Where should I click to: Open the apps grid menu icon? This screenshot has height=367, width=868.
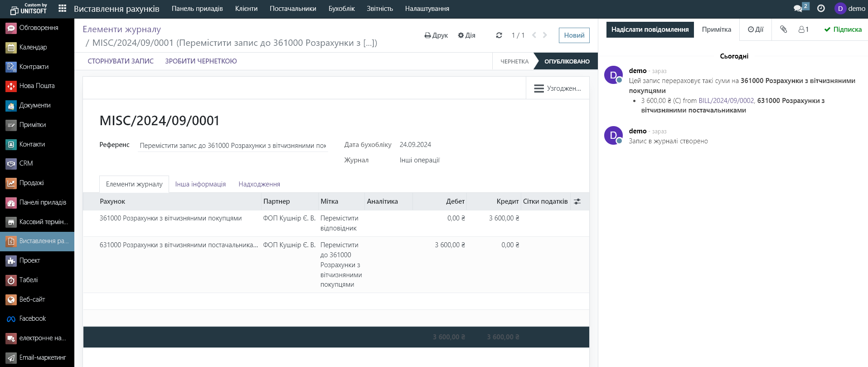pos(63,9)
